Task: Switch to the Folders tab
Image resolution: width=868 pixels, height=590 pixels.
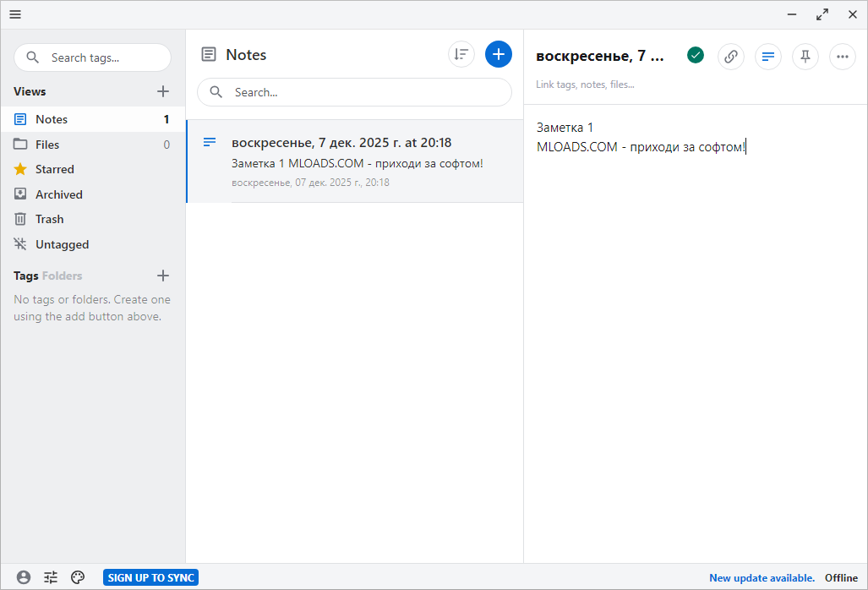Action: point(64,276)
